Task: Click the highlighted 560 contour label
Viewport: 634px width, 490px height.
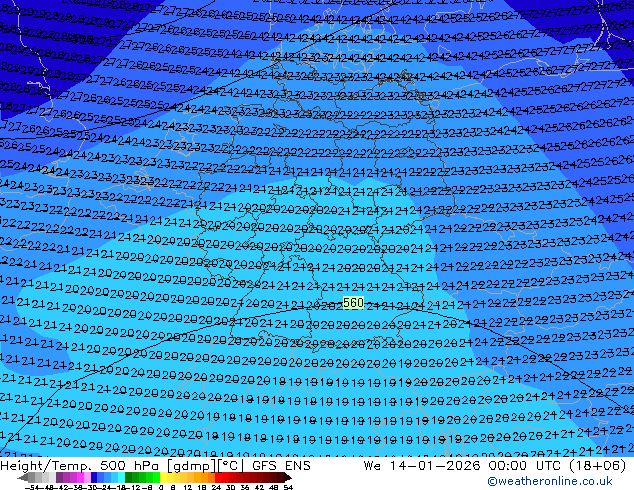Action: (353, 303)
